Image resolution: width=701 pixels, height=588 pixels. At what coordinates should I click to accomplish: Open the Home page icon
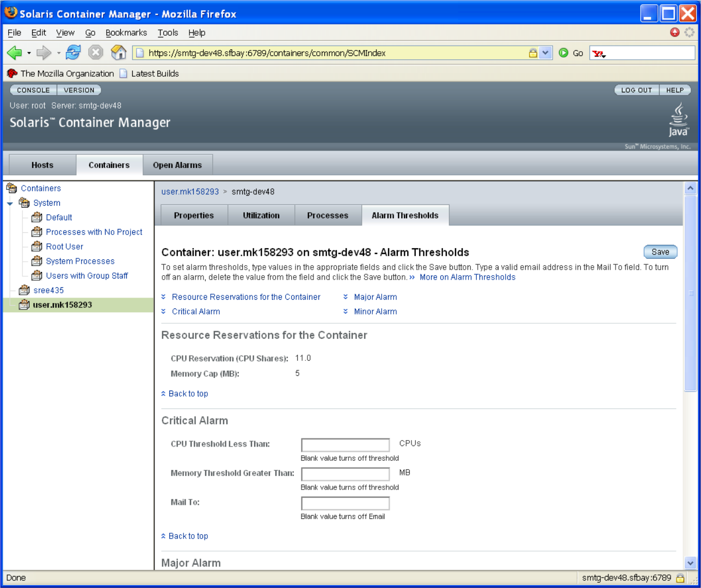point(119,52)
